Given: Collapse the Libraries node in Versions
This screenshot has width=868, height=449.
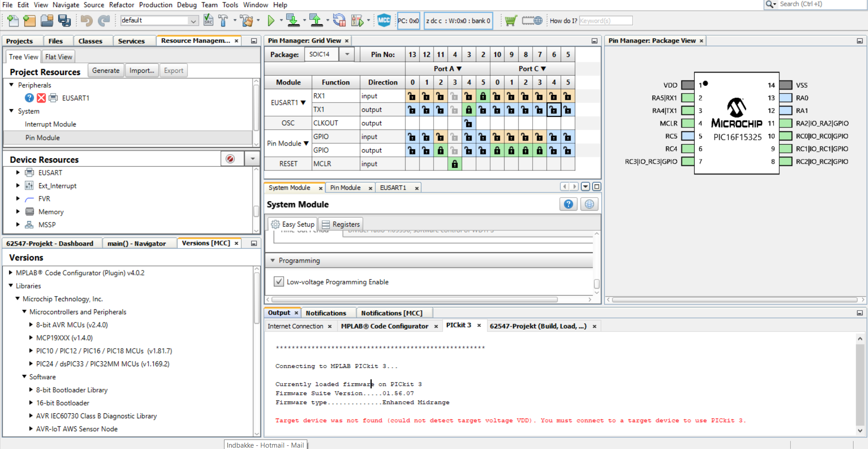Looking at the screenshot, I should pos(11,286).
